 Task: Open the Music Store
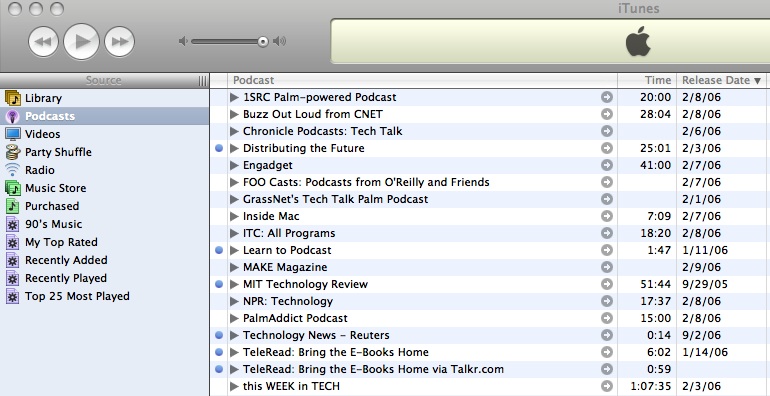click(105, 188)
